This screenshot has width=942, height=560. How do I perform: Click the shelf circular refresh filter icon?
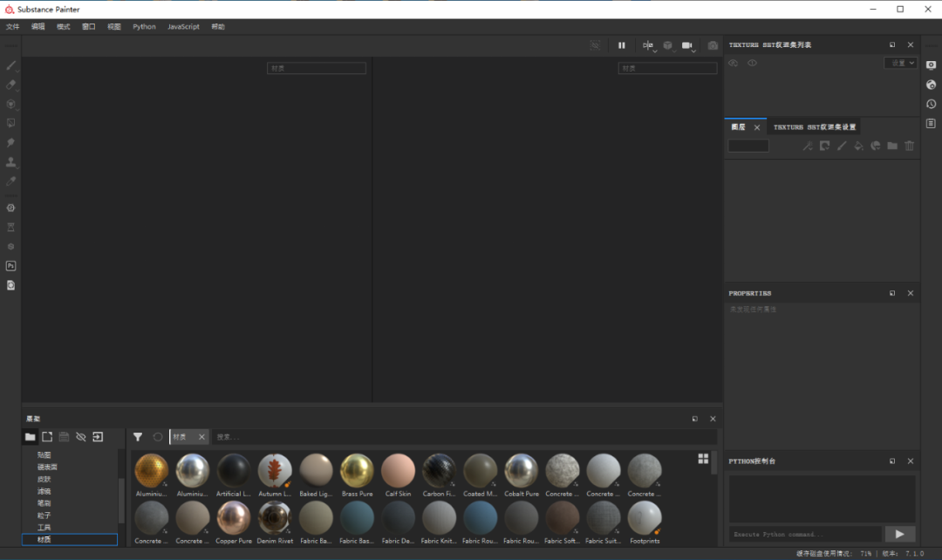157,437
